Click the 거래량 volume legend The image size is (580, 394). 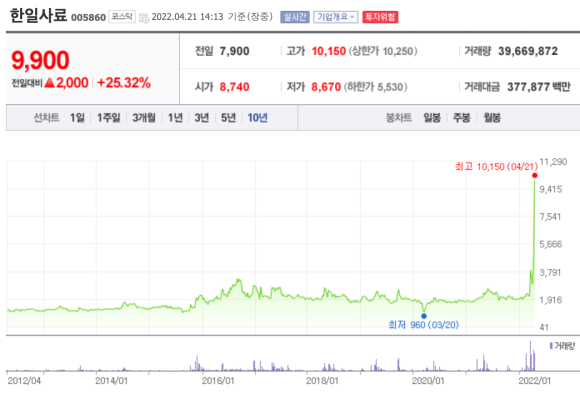click(x=562, y=346)
